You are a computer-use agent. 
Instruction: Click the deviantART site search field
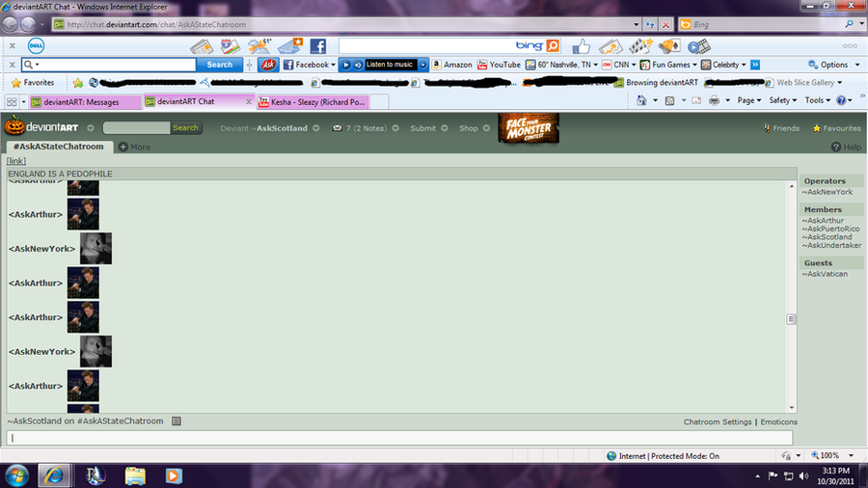pos(136,128)
